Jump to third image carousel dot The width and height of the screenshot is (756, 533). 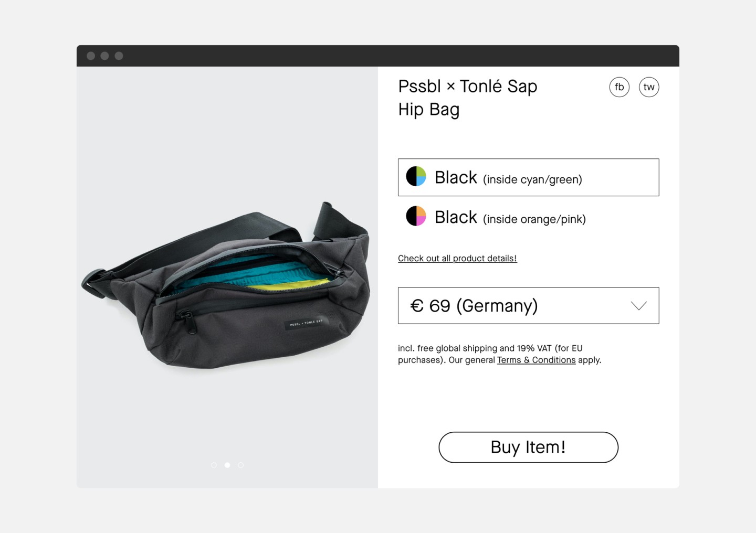241,465
